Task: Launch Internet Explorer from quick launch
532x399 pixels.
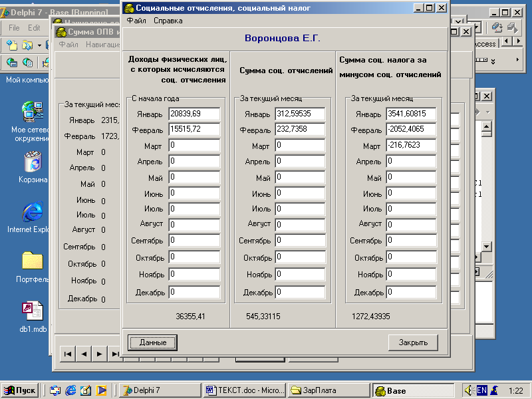Action: (70, 390)
